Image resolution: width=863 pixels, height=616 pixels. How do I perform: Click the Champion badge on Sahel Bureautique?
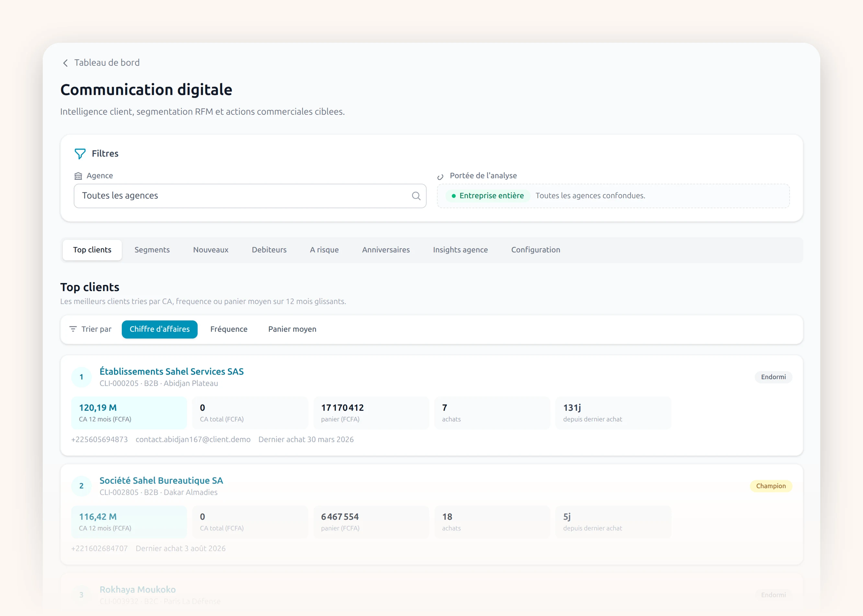[771, 486]
